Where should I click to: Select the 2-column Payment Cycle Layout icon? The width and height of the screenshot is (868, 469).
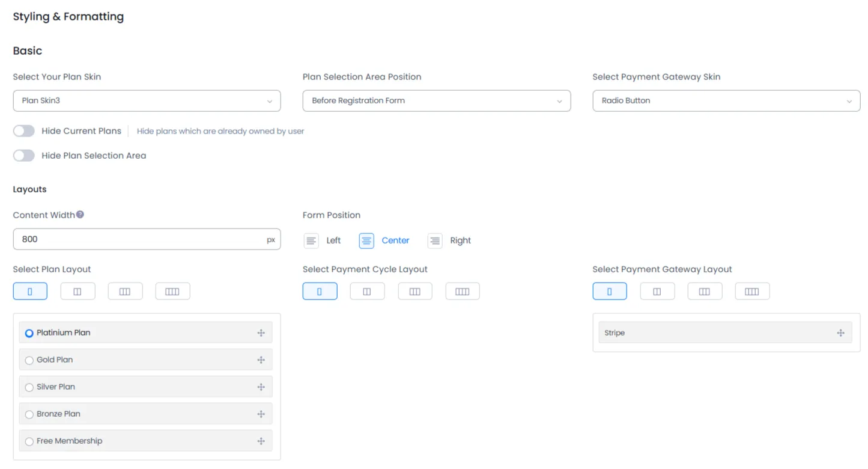367,291
